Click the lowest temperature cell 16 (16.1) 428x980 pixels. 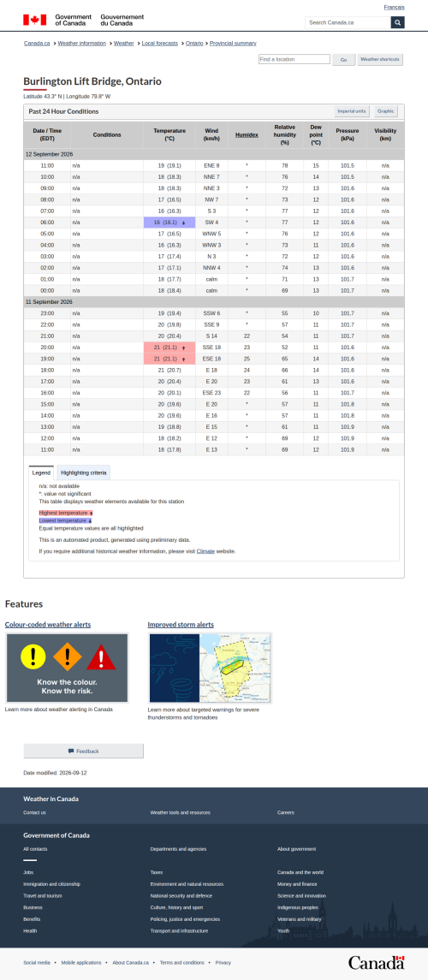tap(169, 223)
